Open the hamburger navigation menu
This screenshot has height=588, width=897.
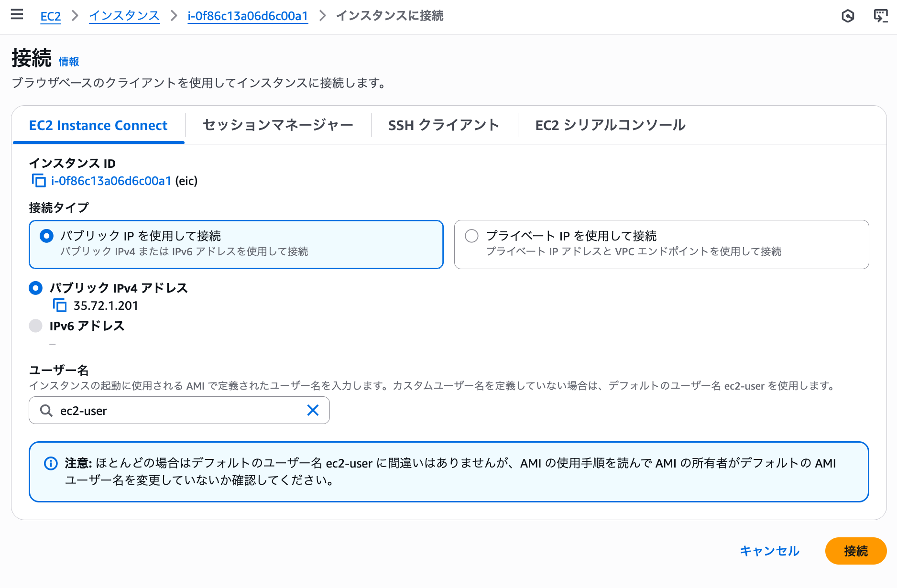click(17, 14)
